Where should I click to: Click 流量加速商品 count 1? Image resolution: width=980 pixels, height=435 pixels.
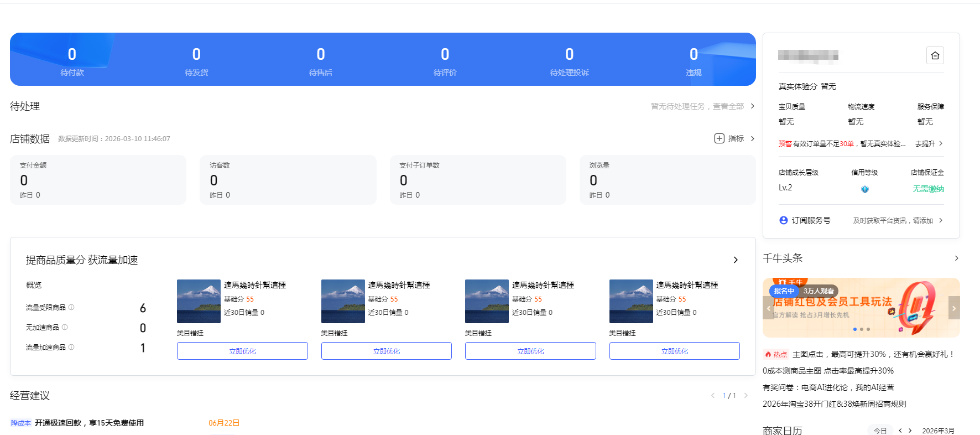point(143,348)
